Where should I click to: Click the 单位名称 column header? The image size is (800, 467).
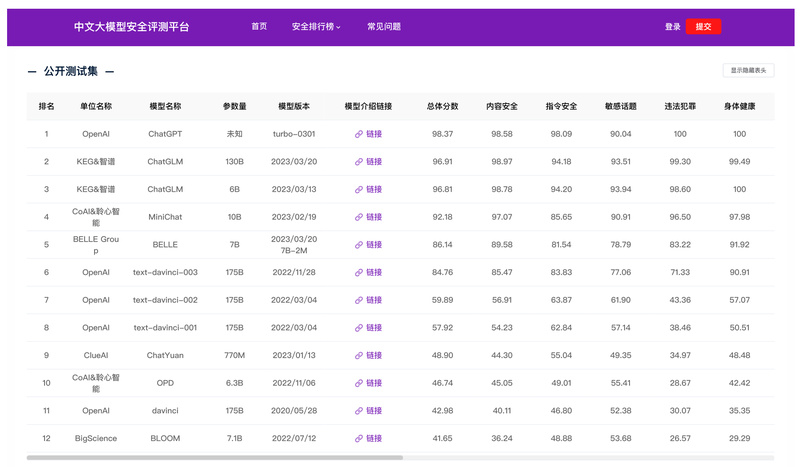(x=96, y=106)
